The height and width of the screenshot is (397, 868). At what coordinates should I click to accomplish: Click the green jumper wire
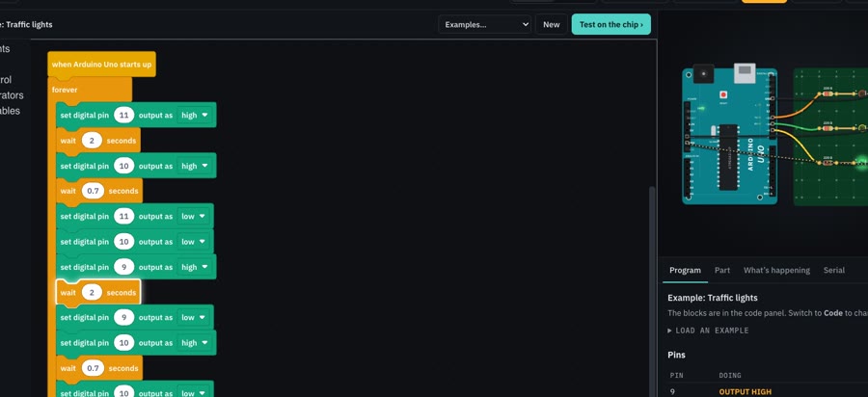coord(798,126)
